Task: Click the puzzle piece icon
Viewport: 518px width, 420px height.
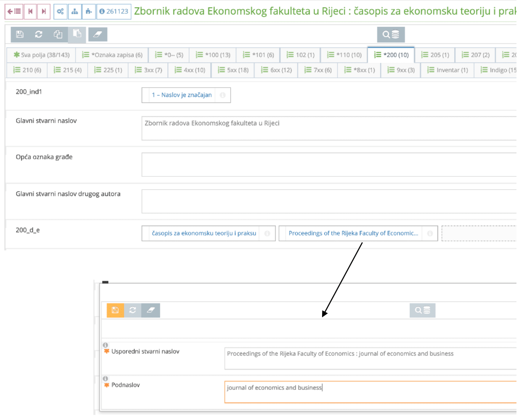Action: click(x=88, y=11)
